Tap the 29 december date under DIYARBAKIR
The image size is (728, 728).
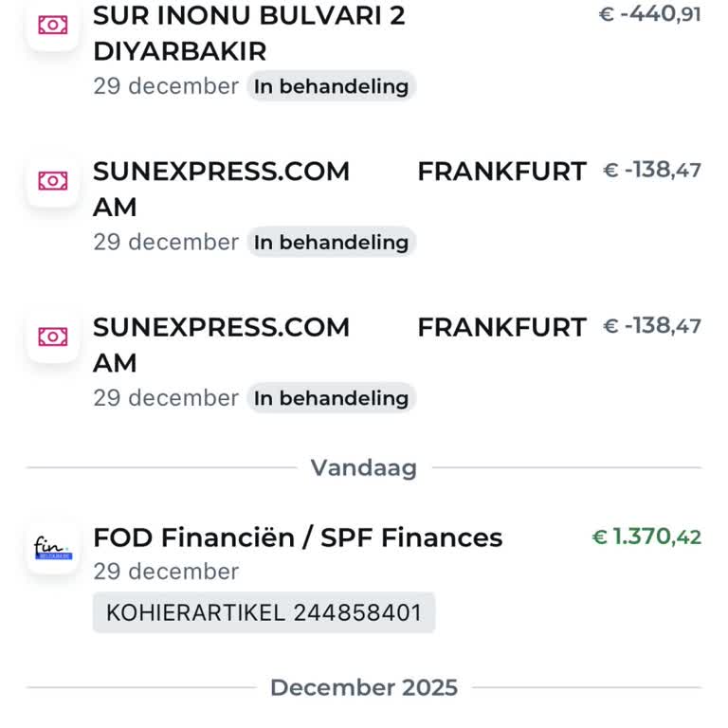pyautogui.click(x=166, y=86)
